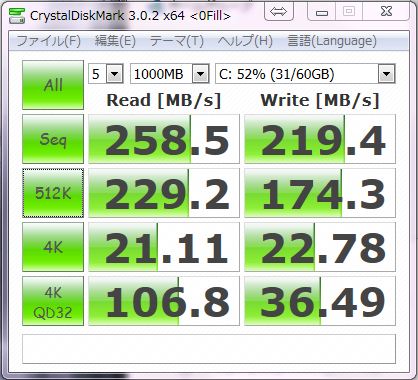Start the Seq sequential test

tap(53, 139)
